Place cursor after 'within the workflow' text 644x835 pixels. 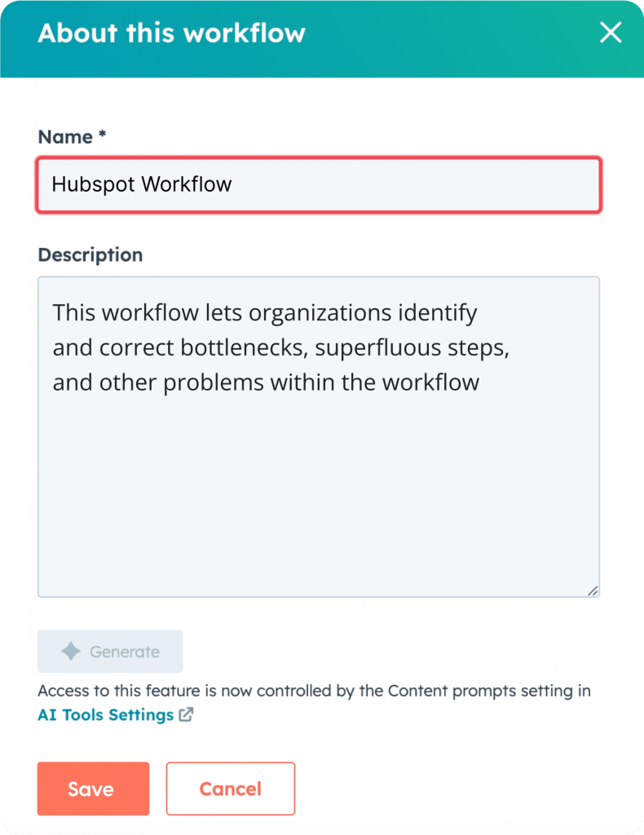(x=481, y=382)
